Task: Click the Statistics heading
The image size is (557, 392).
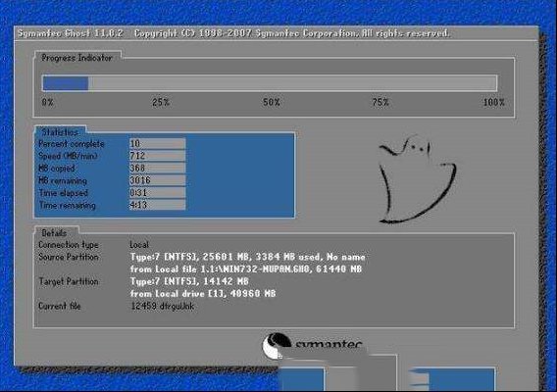Action: click(60, 132)
